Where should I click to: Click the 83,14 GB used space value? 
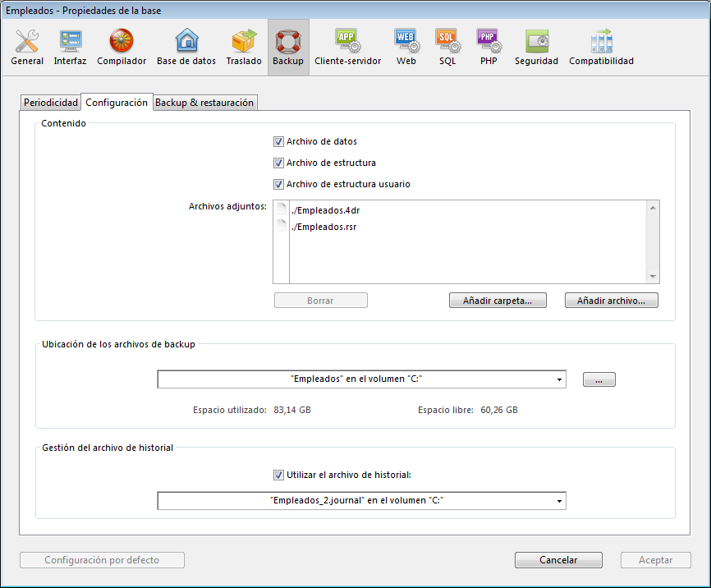coord(292,410)
